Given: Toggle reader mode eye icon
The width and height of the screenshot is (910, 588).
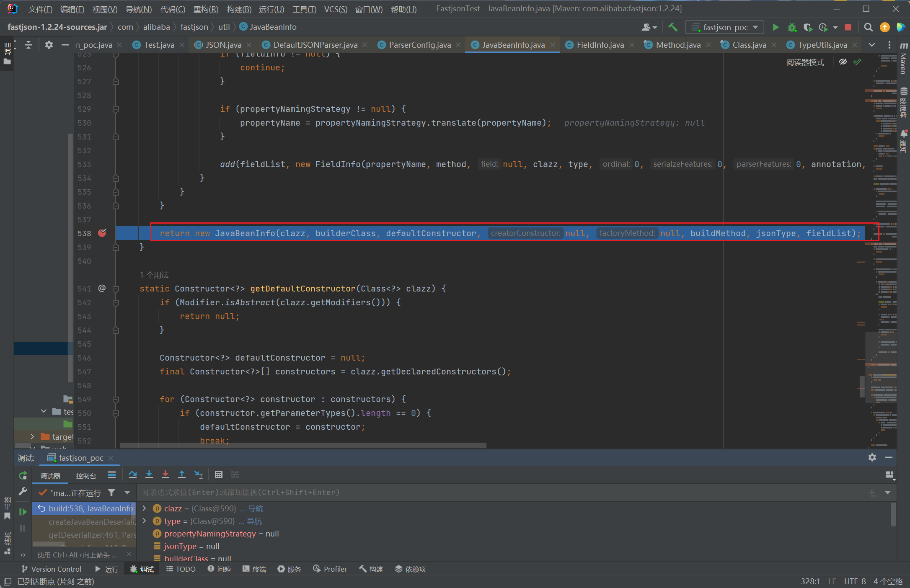Looking at the screenshot, I should 843,62.
